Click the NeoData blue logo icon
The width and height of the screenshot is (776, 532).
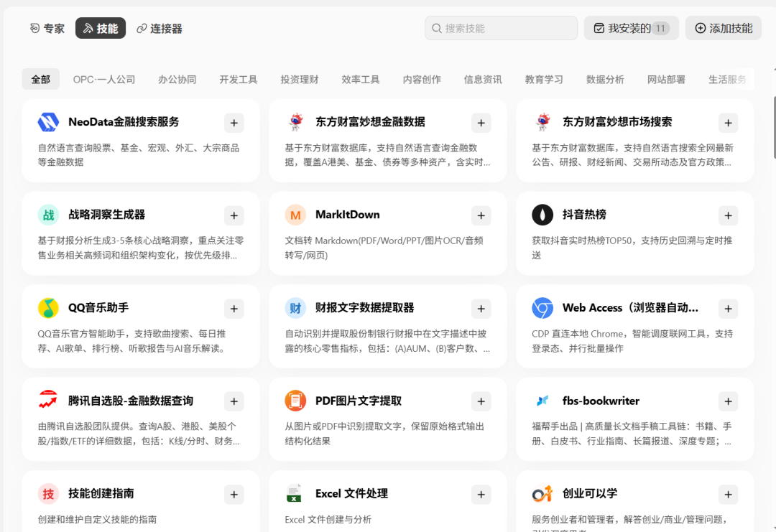tap(48, 121)
